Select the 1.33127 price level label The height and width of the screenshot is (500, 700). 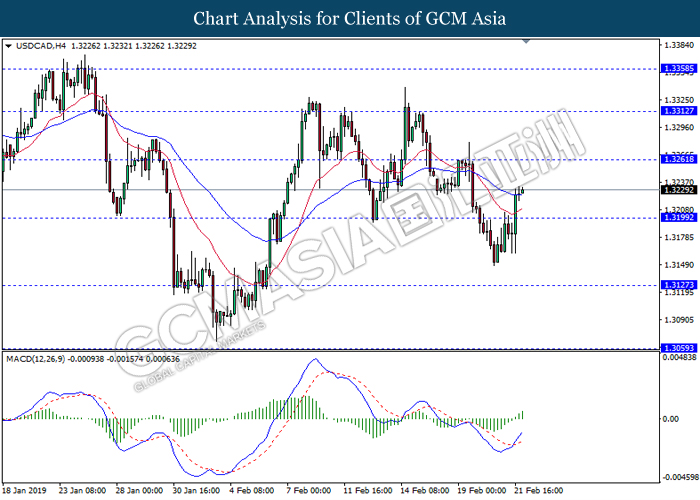point(678,111)
